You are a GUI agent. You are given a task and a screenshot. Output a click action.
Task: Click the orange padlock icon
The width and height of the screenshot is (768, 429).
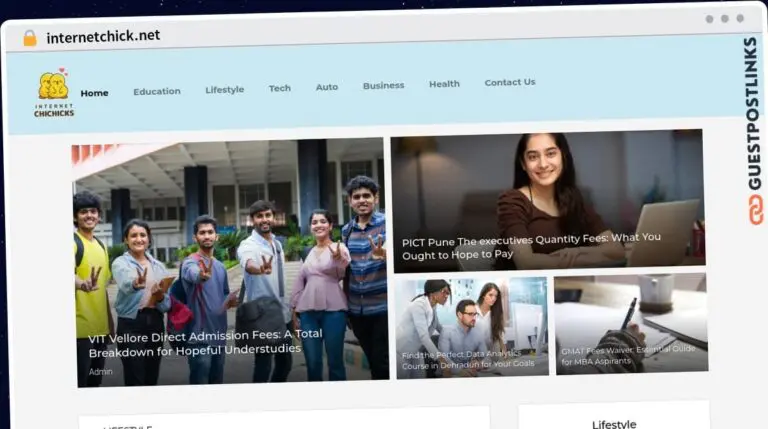tap(30, 38)
